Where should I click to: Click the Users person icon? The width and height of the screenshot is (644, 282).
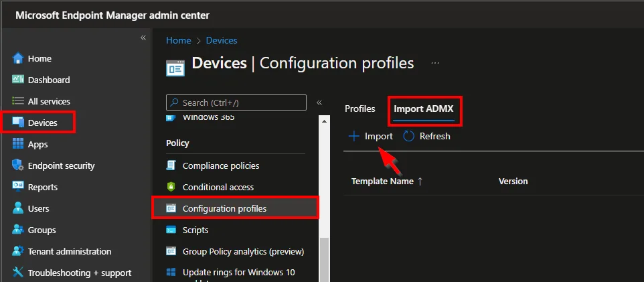[x=18, y=208]
